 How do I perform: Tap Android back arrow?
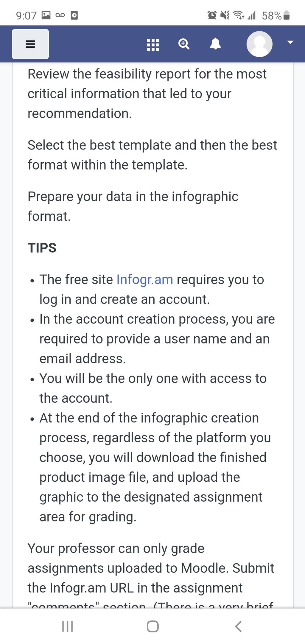coord(238,626)
